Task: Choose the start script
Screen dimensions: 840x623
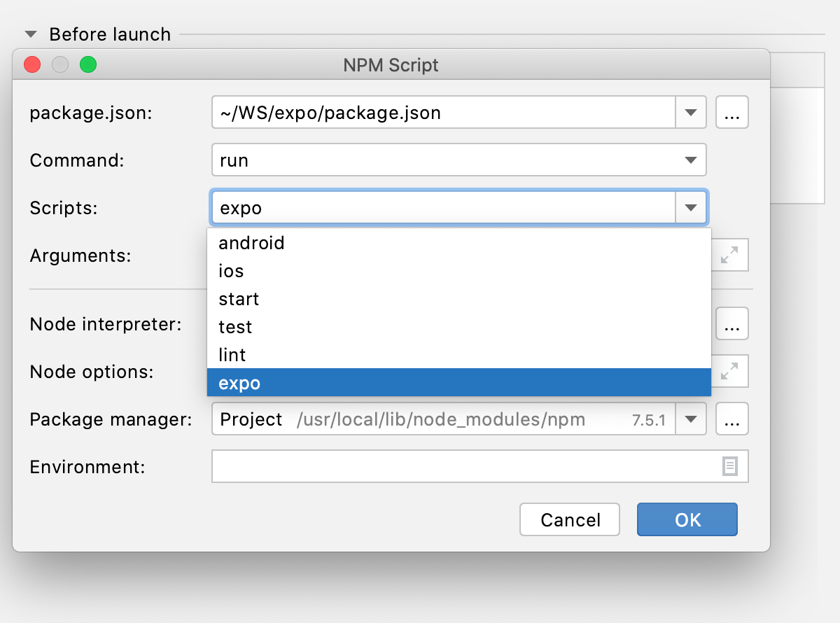Action: (238, 299)
